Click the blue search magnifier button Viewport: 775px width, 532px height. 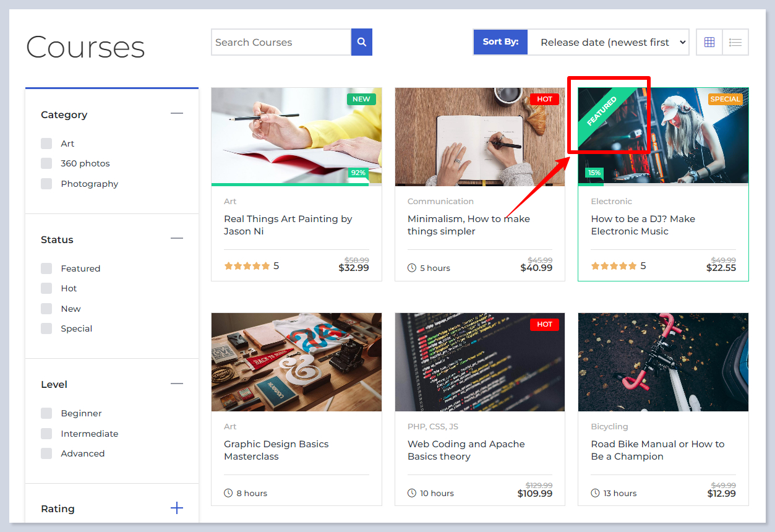(x=362, y=42)
